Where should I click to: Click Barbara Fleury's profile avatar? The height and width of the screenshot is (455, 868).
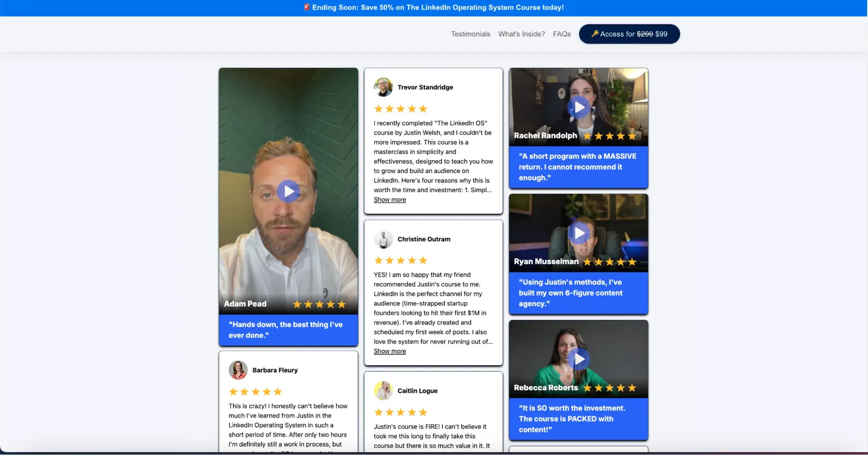[x=238, y=370]
